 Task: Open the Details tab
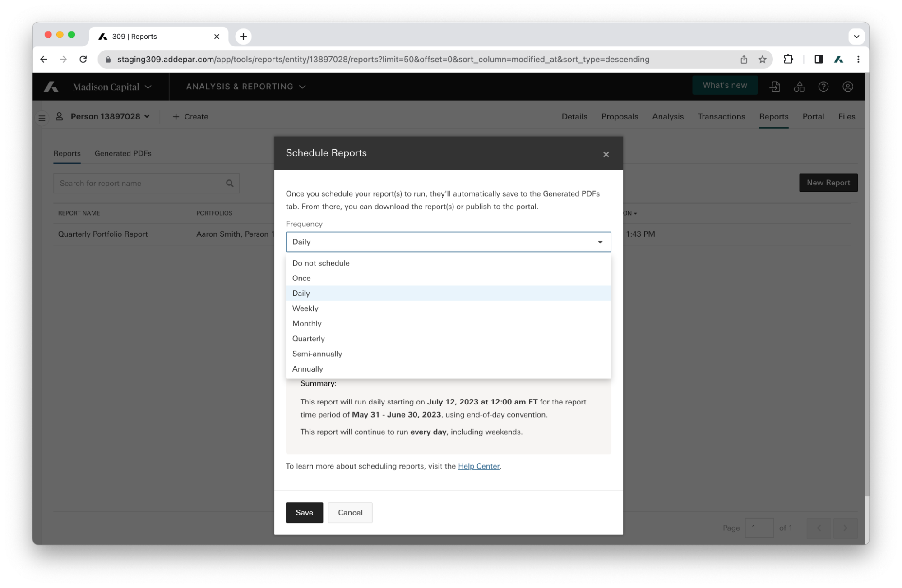coord(574,116)
